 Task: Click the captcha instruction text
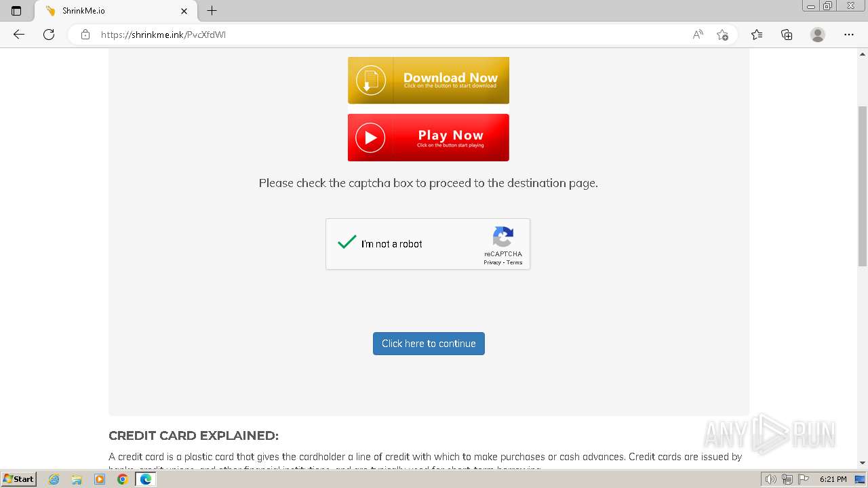point(429,183)
